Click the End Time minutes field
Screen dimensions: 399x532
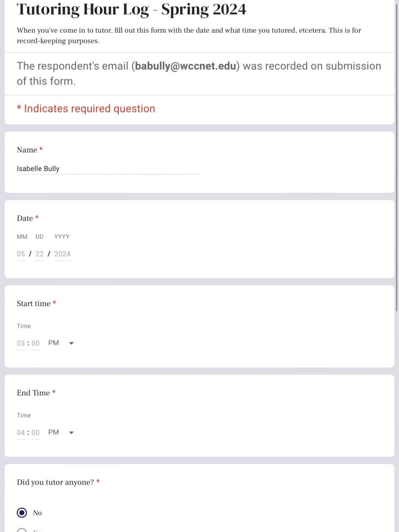[36, 433]
